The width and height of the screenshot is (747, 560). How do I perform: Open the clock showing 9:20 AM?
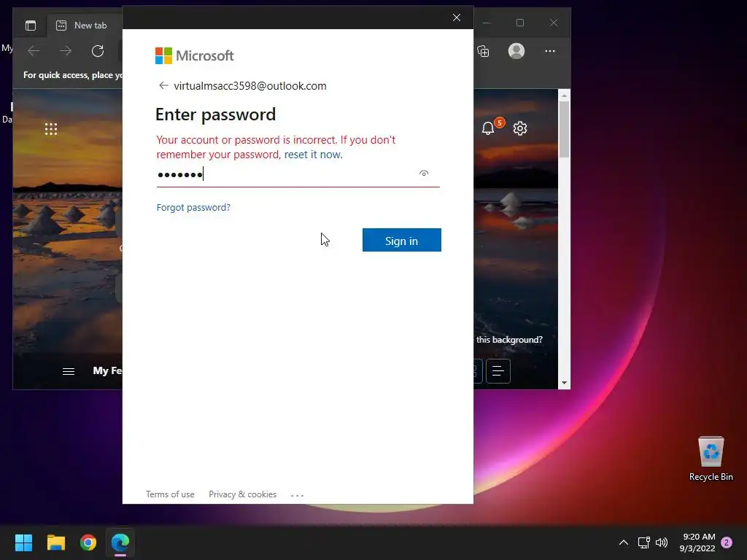coord(697,542)
